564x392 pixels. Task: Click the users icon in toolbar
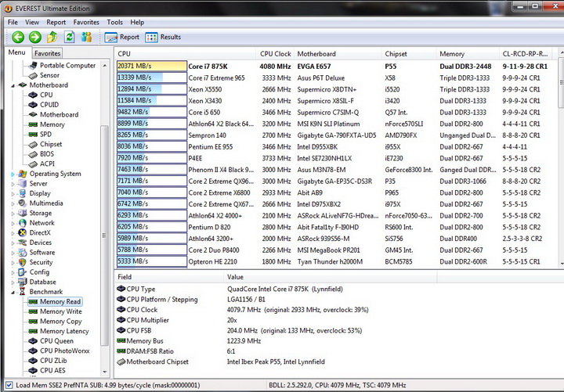click(86, 37)
